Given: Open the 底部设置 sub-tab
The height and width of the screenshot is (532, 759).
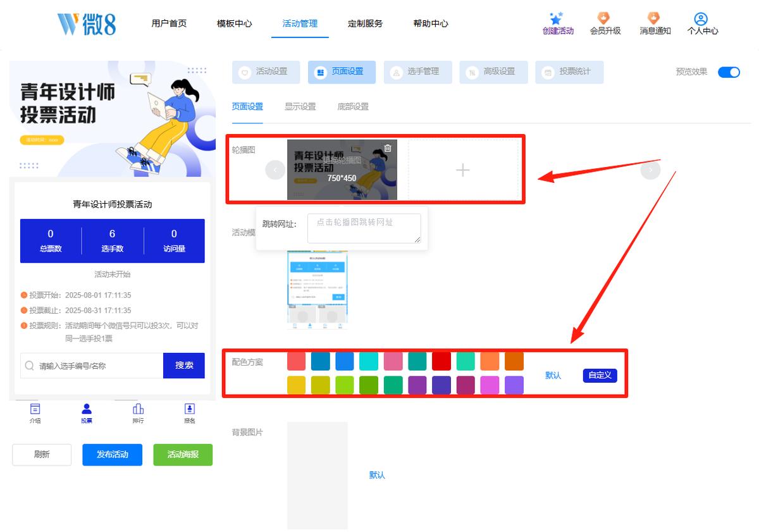Looking at the screenshot, I should point(353,107).
